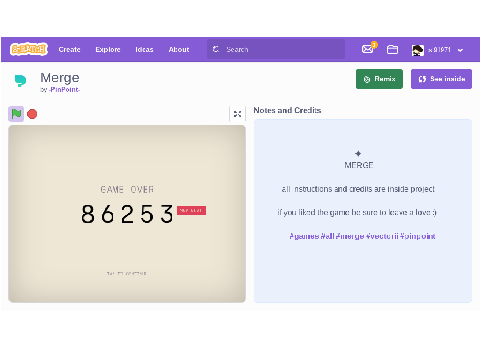The height and width of the screenshot is (360, 480).
Task: Click the user profile avatar
Action: coord(418,50)
